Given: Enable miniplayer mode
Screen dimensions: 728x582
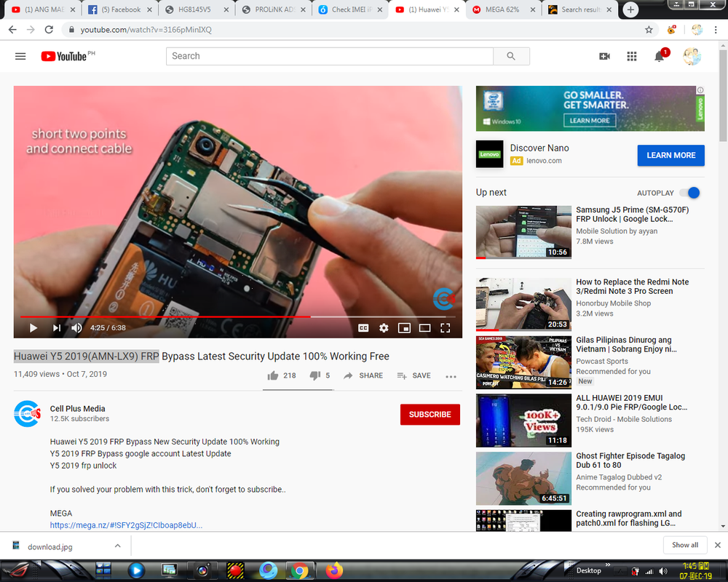Looking at the screenshot, I should (404, 327).
